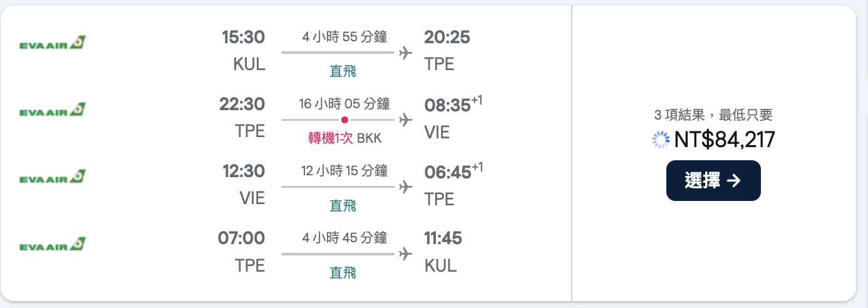868x308 pixels.
Task: Click airplane icon on 16 小時 05 分鐘 flight
Action: [406, 120]
